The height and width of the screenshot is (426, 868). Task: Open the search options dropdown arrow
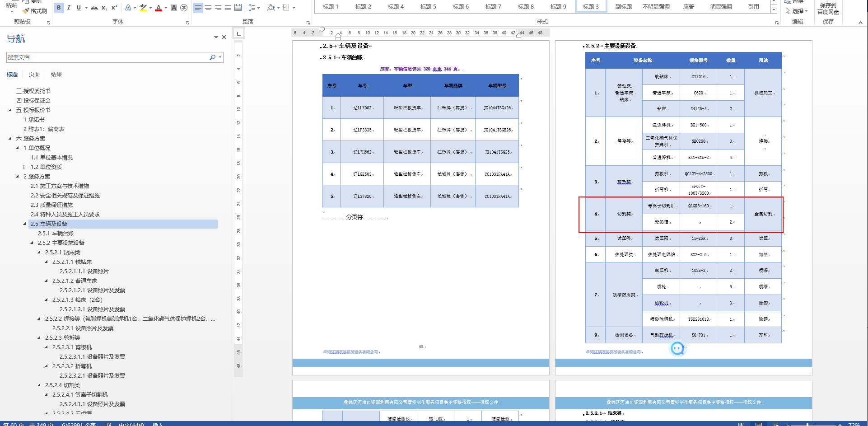pyautogui.click(x=220, y=57)
